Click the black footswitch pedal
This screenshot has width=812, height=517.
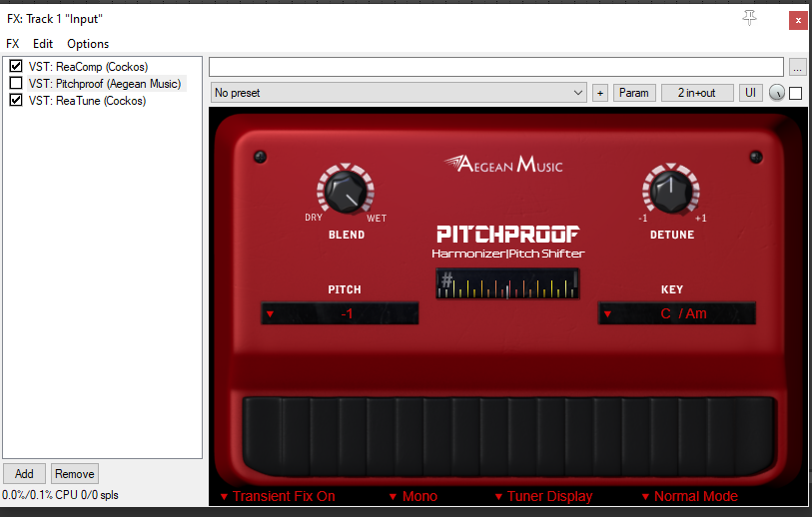point(509,436)
